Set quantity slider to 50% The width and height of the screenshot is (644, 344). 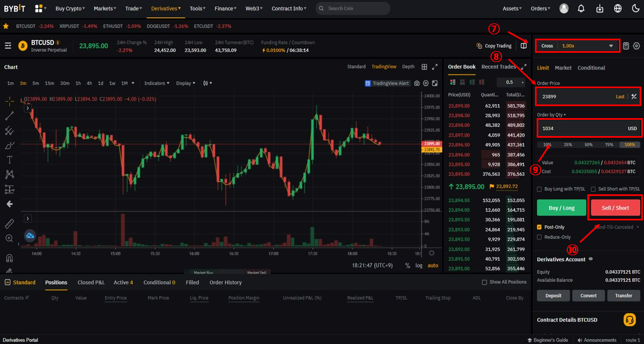tap(588, 144)
